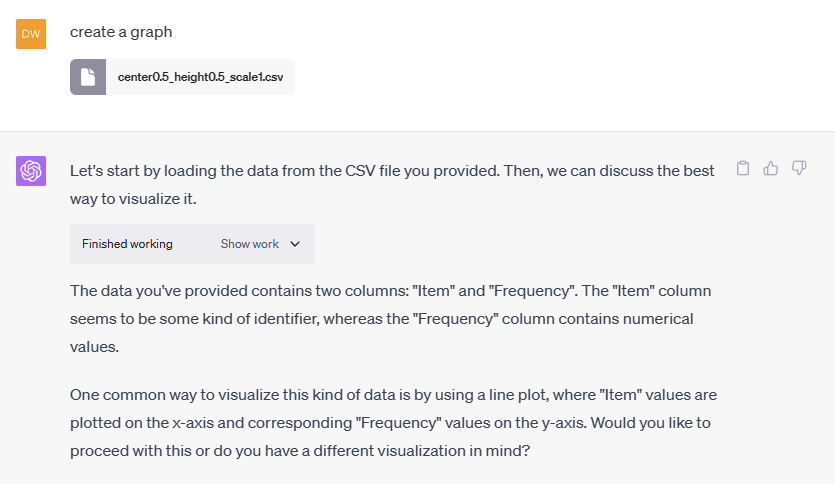Click the orange DW user avatar

tap(31, 34)
